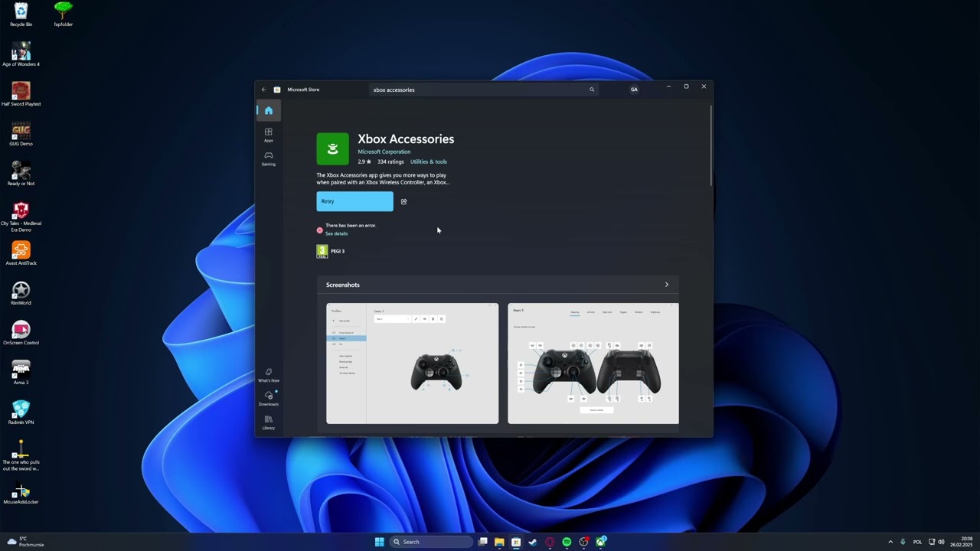980x551 pixels.
Task: Open Microsoft Corporation publisher link
Action: click(x=384, y=152)
